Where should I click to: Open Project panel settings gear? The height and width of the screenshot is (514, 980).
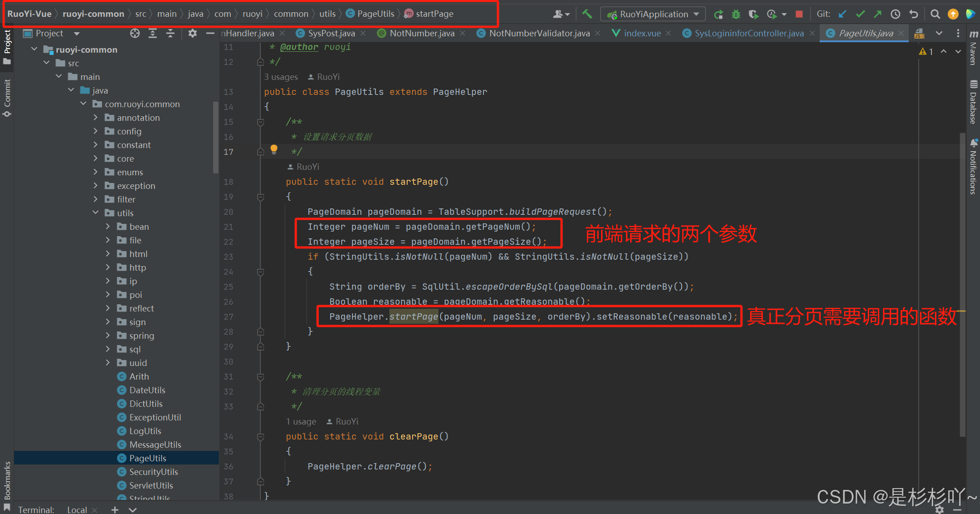point(192,33)
